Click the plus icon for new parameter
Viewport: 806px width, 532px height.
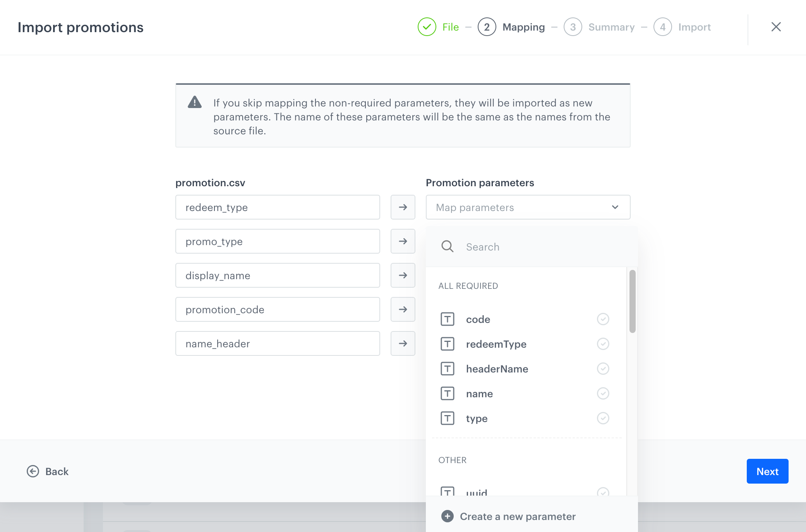tap(447, 516)
